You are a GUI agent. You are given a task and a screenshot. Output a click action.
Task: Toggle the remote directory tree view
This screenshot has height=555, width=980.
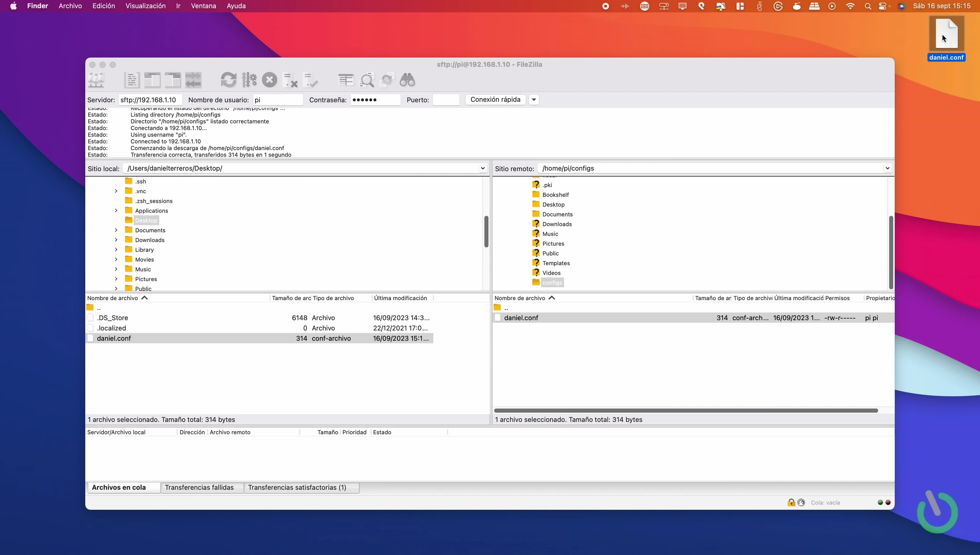(x=173, y=80)
